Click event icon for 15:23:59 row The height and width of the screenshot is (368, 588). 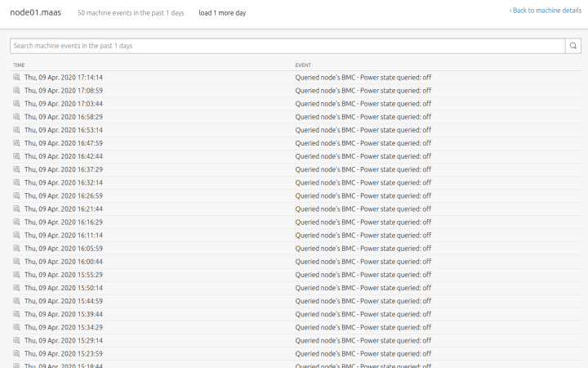point(16,353)
